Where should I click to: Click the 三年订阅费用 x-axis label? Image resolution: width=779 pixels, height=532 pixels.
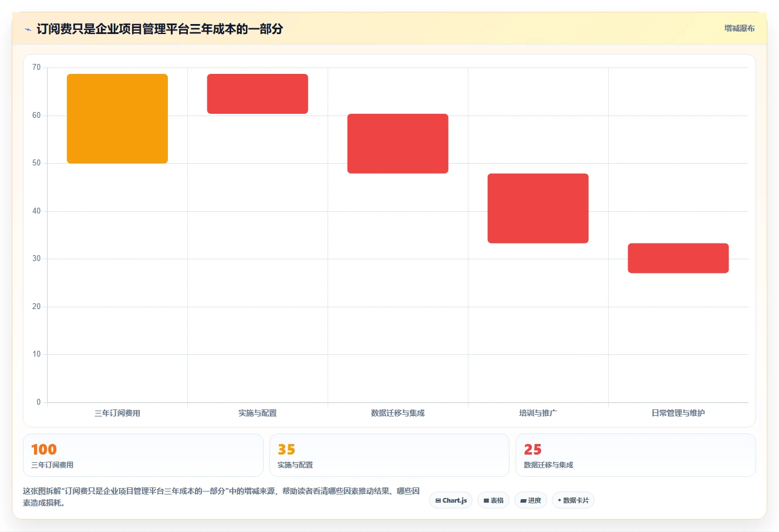click(117, 413)
